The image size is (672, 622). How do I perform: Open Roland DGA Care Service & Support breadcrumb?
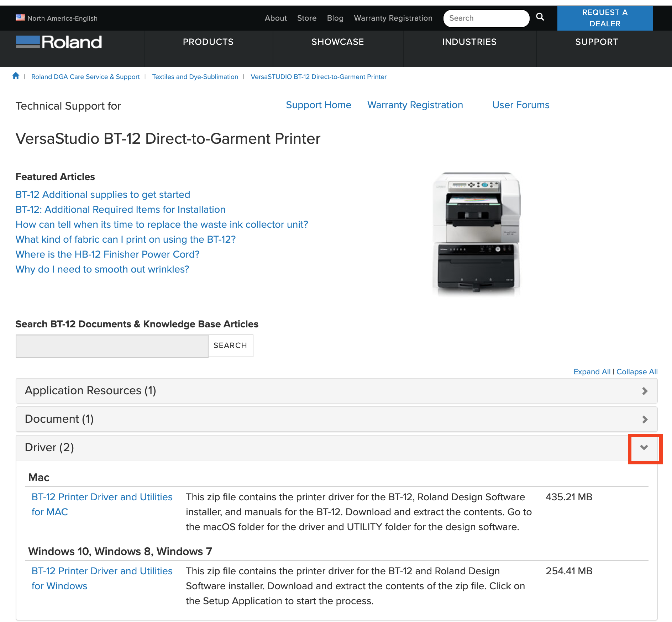[85, 77]
